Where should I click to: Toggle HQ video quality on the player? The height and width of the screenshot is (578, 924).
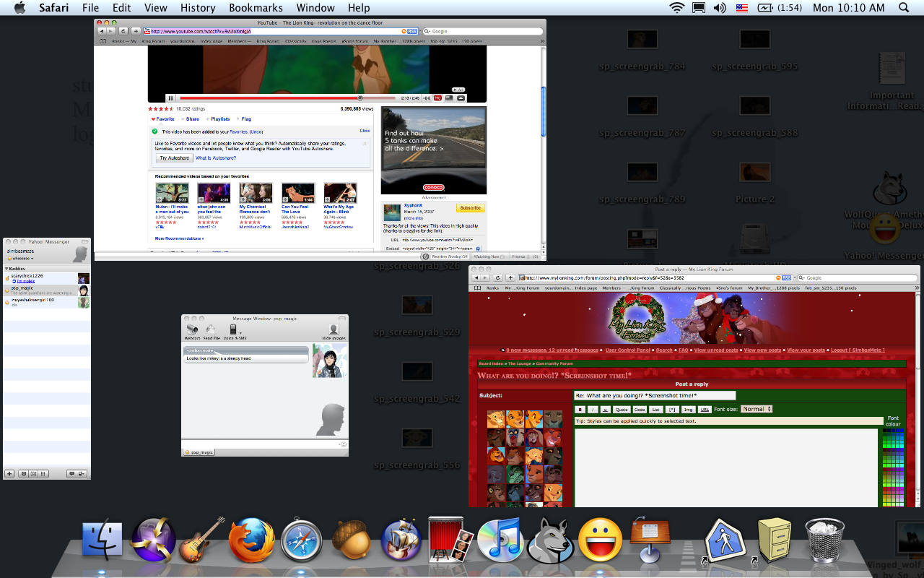click(x=437, y=98)
